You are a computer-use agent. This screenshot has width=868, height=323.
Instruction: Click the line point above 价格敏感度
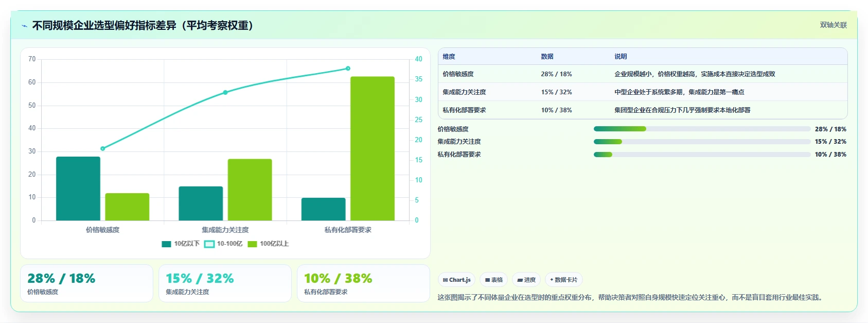click(x=102, y=148)
